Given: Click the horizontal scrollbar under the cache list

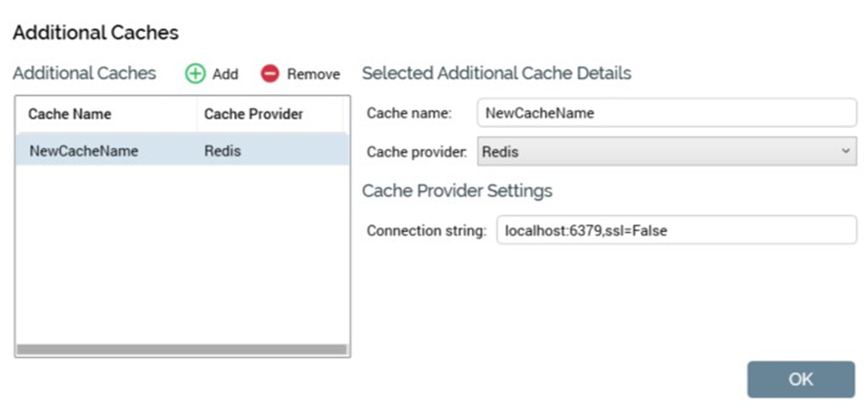Looking at the screenshot, I should pyautogui.click(x=181, y=350).
